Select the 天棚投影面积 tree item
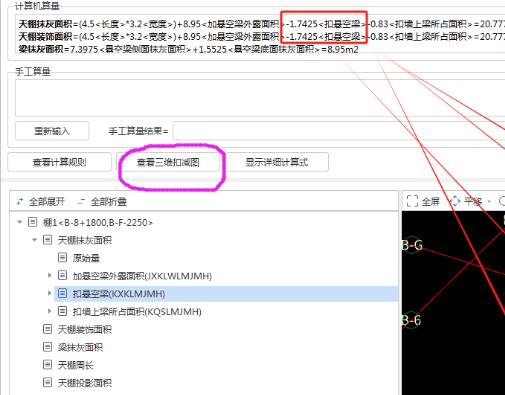This screenshot has width=505, height=395. (x=85, y=383)
